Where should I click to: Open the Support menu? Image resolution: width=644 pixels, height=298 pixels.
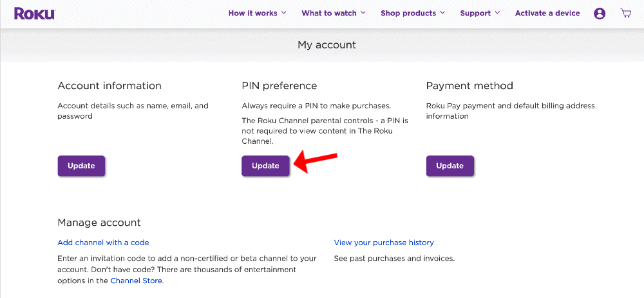(480, 14)
